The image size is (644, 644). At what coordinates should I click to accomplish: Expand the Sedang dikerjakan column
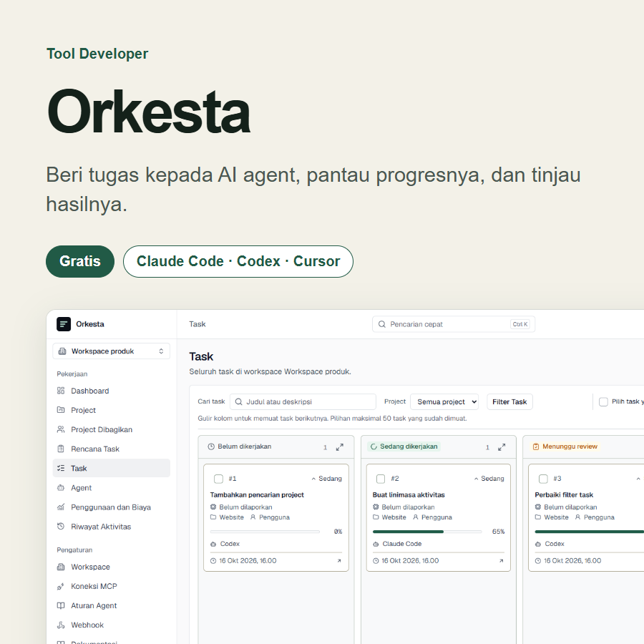point(502,447)
